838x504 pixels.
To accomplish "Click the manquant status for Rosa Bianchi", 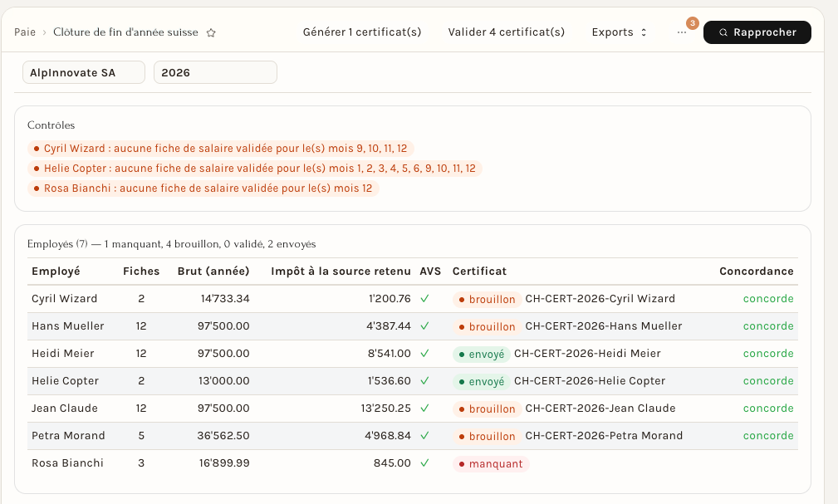I will pos(491,464).
